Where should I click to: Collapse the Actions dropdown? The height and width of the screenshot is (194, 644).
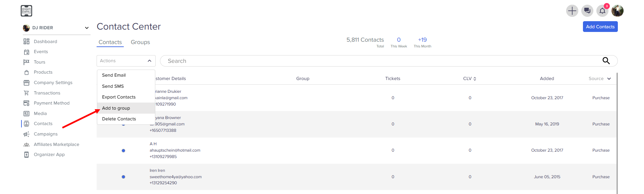[x=126, y=61]
